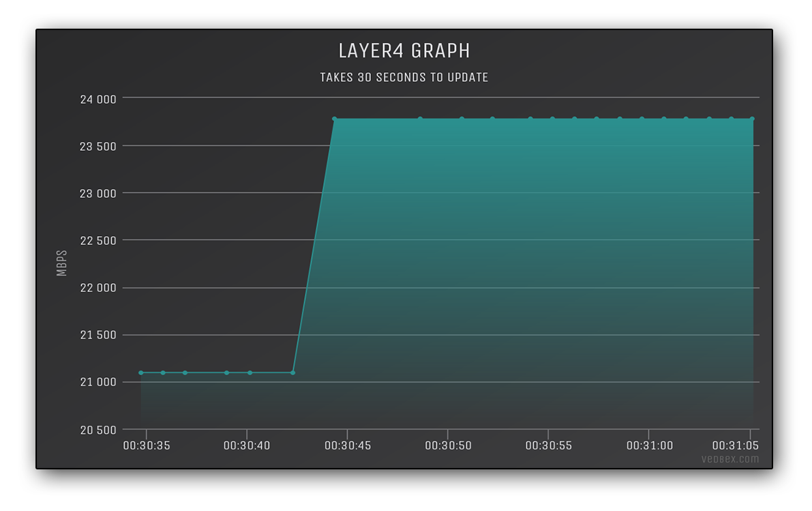This screenshot has height=511, width=812.
Task: Click the LAYER4 GRAPH title
Action: 405,50
